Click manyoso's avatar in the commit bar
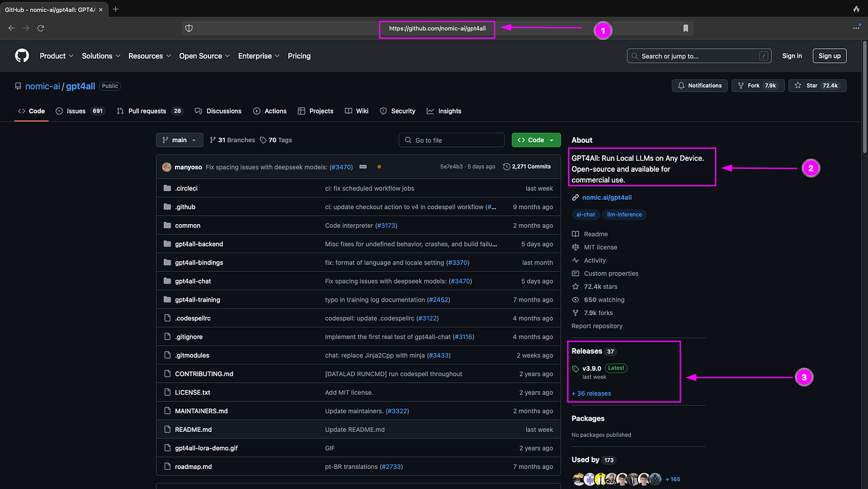 [166, 166]
